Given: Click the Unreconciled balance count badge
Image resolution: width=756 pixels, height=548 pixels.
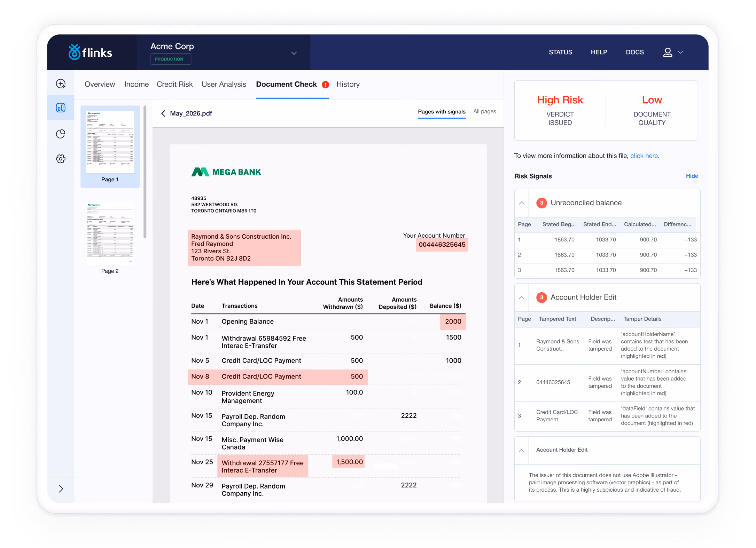Looking at the screenshot, I should coord(541,203).
